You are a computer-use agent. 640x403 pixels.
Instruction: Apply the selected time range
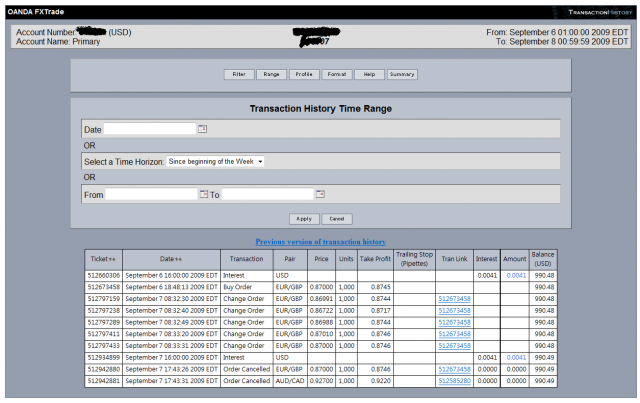click(304, 219)
